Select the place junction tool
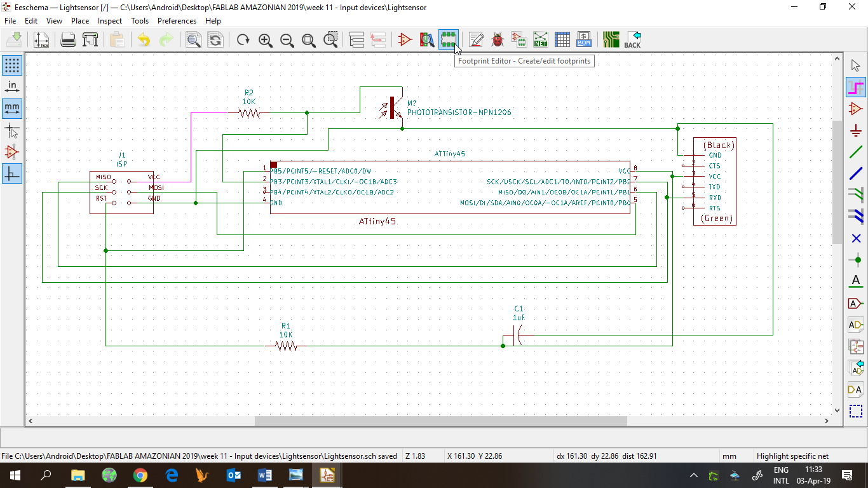 click(x=856, y=260)
